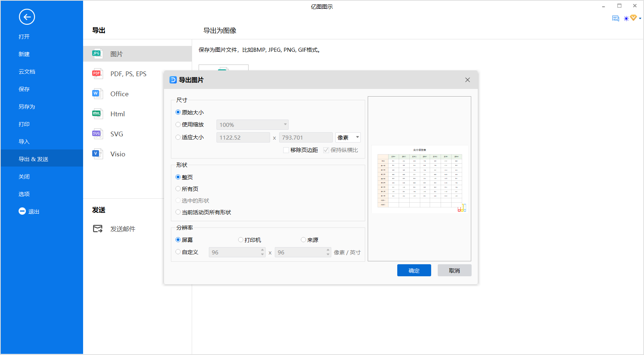Click second custom resolution stepper arrows
Screen dimensions: 644x355
point(328,252)
